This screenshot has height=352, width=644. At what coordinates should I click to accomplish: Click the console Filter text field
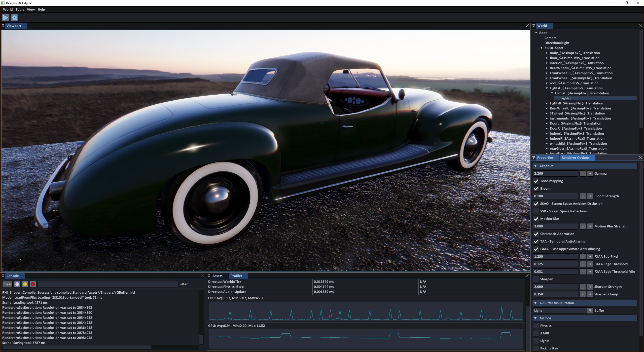click(108, 284)
